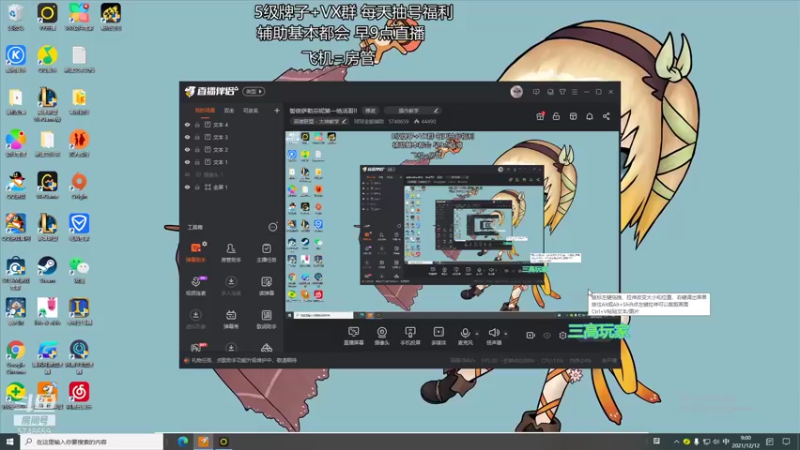800x450 pixels.
Task: Open the Google Chrome desktop shortcut
Action: coord(16,356)
